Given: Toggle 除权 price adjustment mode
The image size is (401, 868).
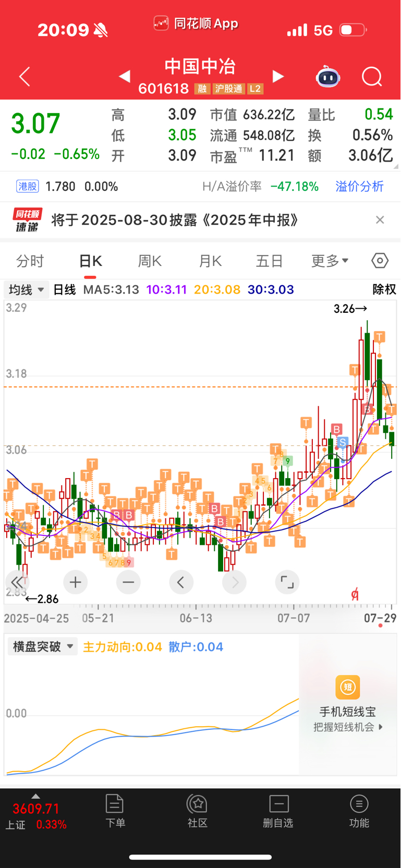Looking at the screenshot, I should click(384, 289).
